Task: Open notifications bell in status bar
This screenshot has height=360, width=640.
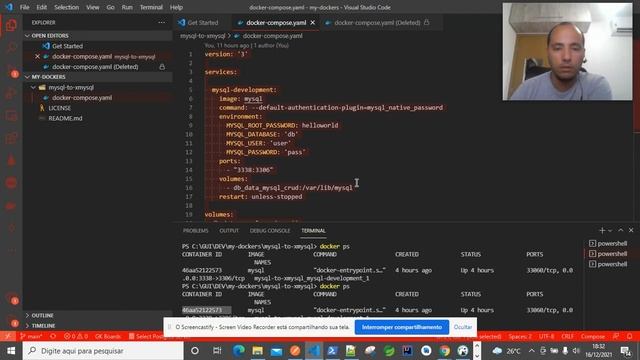Action: pos(629,336)
